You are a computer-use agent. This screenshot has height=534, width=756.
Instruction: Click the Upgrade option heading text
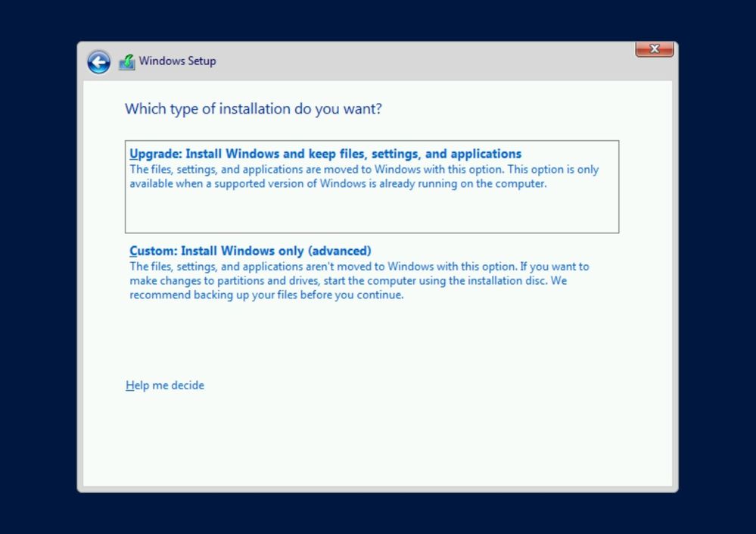pos(325,153)
